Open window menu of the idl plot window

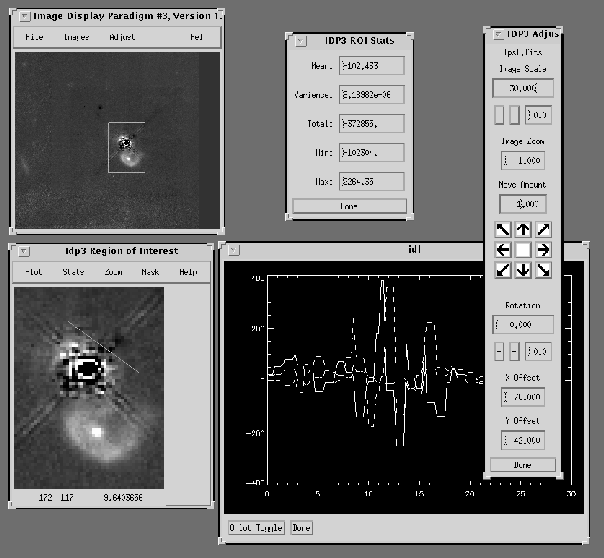[x=233, y=251]
